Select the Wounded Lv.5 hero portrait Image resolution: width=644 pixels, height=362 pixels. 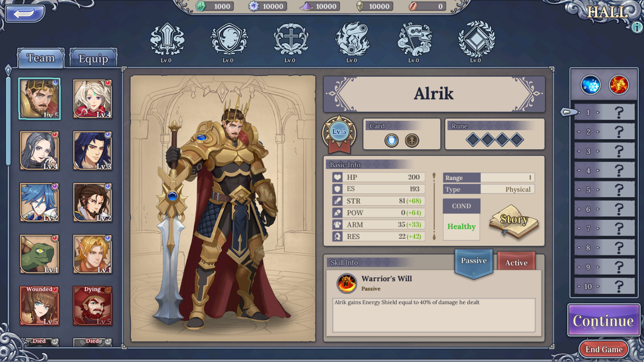tap(39, 306)
